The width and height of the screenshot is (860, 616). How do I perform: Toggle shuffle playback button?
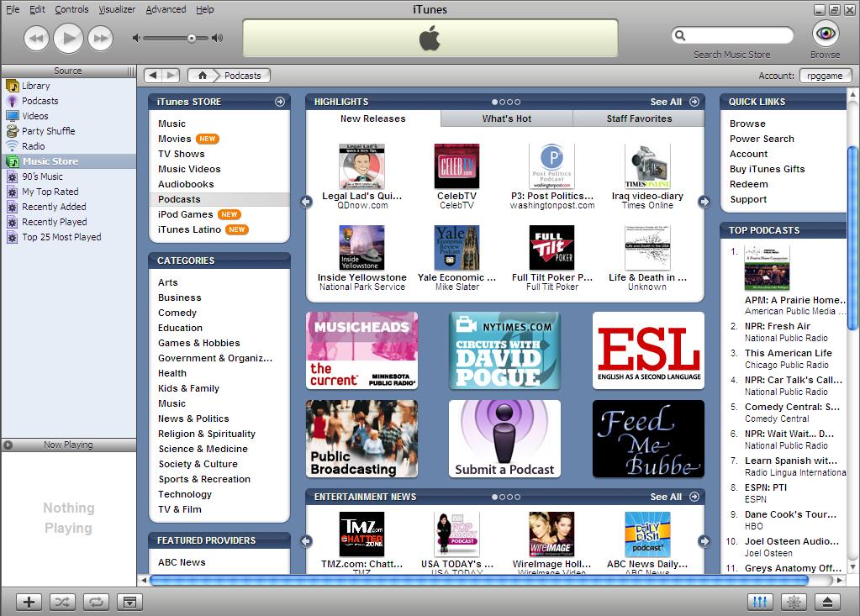pyautogui.click(x=62, y=603)
